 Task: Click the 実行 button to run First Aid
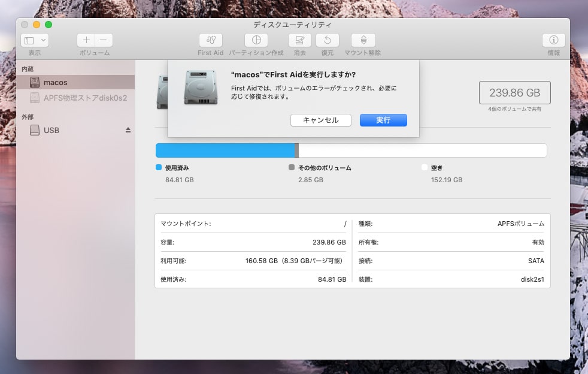click(x=383, y=120)
